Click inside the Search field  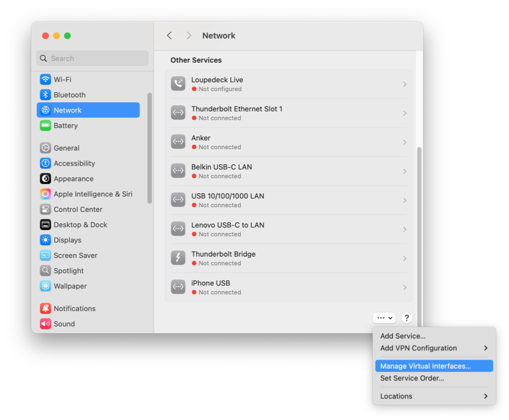[92, 58]
